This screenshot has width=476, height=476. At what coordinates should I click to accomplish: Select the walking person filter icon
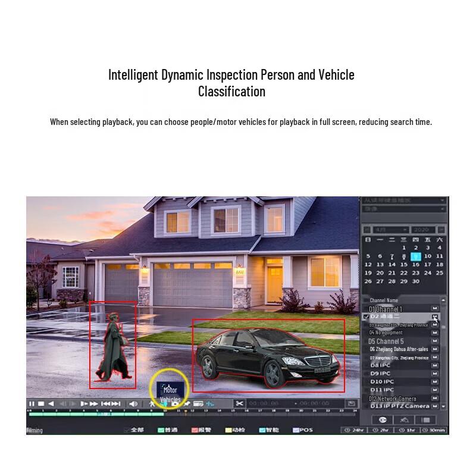[x=152, y=404]
